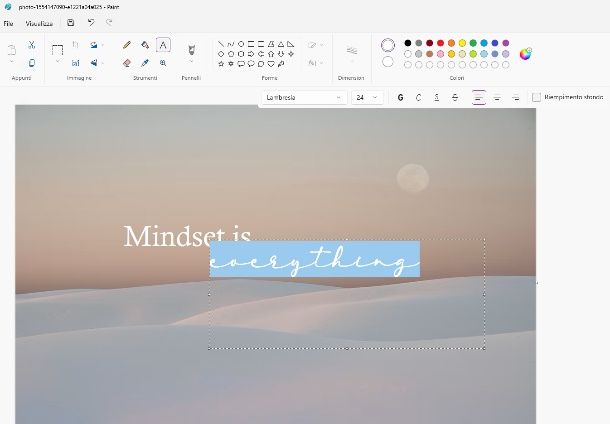Select the Eraser tool

(x=126, y=63)
